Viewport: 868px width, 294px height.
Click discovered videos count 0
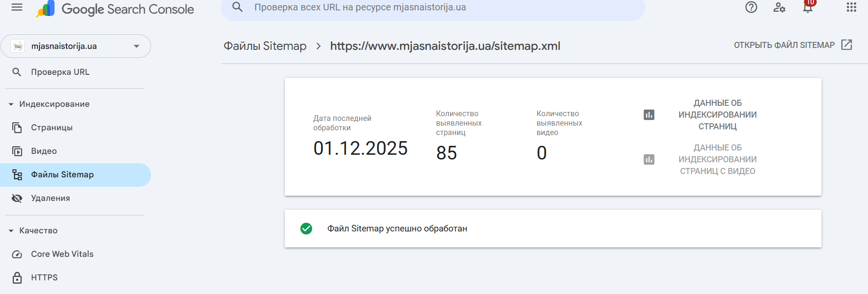coord(542,153)
